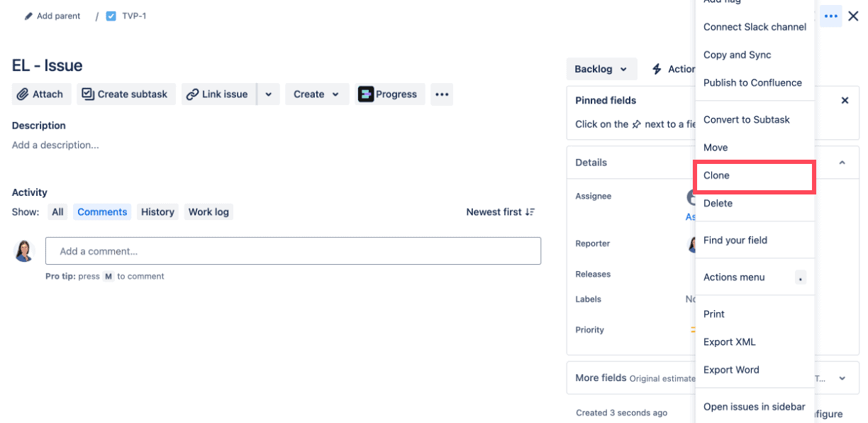Switch activity view to All
Viewport: 868px width, 423px height.
click(57, 211)
